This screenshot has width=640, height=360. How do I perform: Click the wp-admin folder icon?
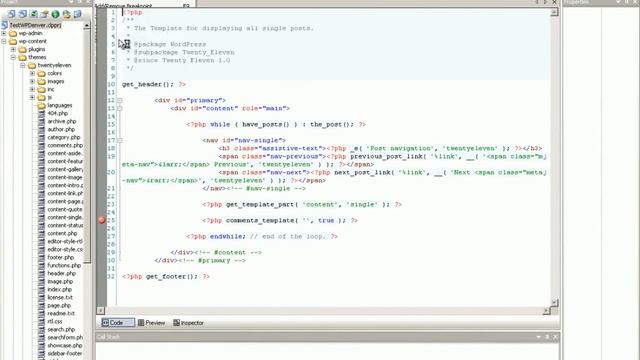point(13,33)
